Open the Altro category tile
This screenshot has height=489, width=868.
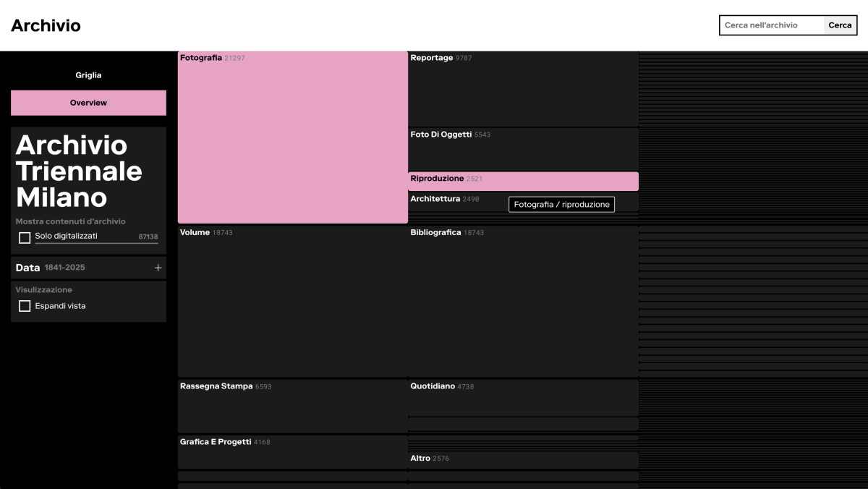point(523,460)
